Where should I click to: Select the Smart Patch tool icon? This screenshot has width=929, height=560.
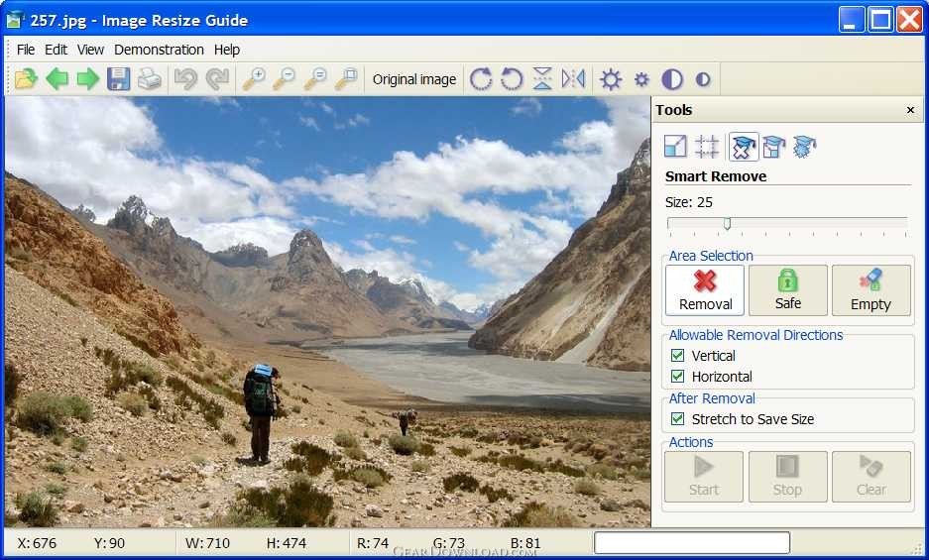[805, 147]
